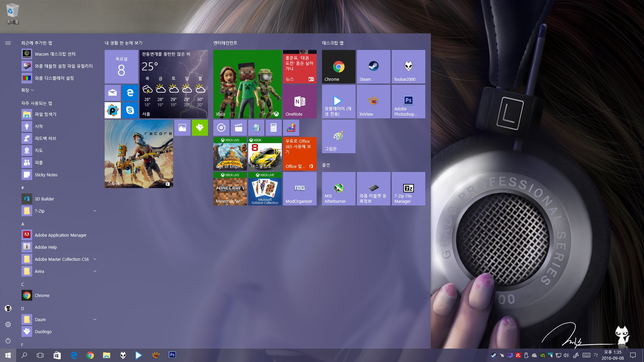
Task: Open Photoshop from the taskbar
Action: click(172, 355)
